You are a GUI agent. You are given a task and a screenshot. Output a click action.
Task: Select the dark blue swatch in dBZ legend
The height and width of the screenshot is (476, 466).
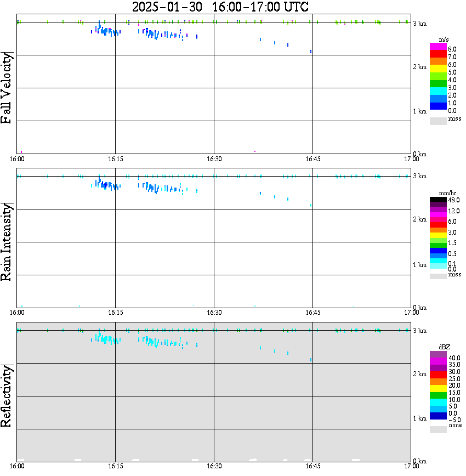(438, 416)
